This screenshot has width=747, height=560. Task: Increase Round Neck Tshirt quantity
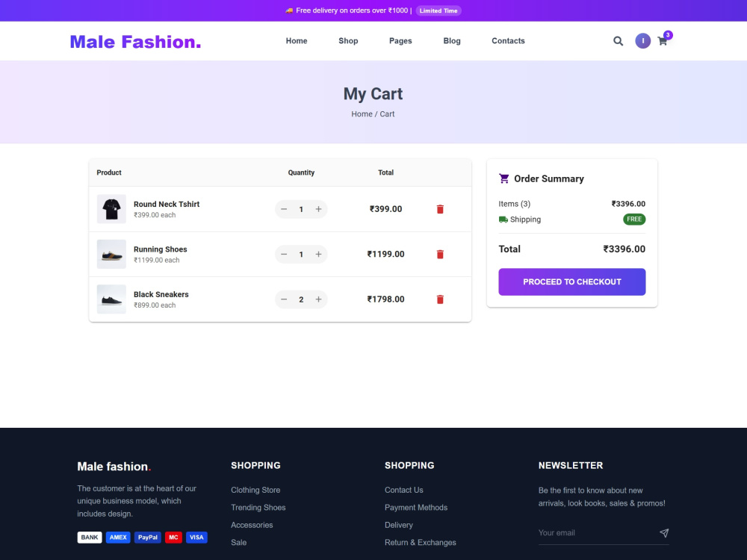[x=318, y=209]
